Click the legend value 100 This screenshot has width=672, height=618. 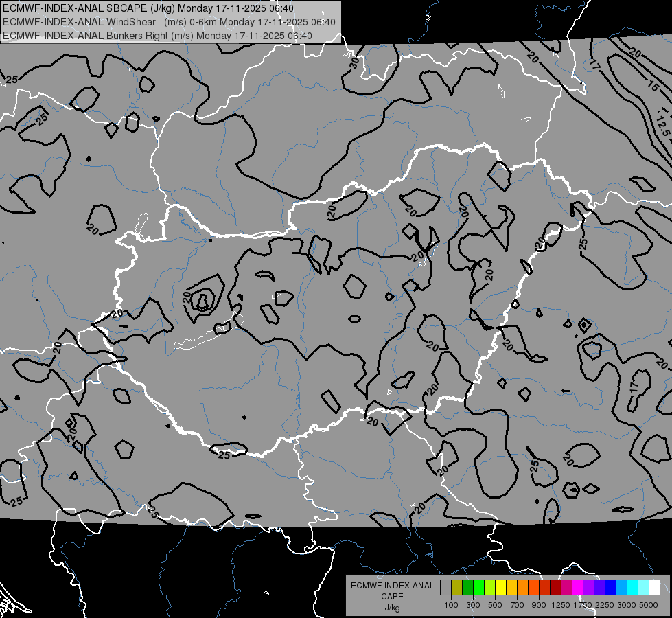(x=451, y=605)
